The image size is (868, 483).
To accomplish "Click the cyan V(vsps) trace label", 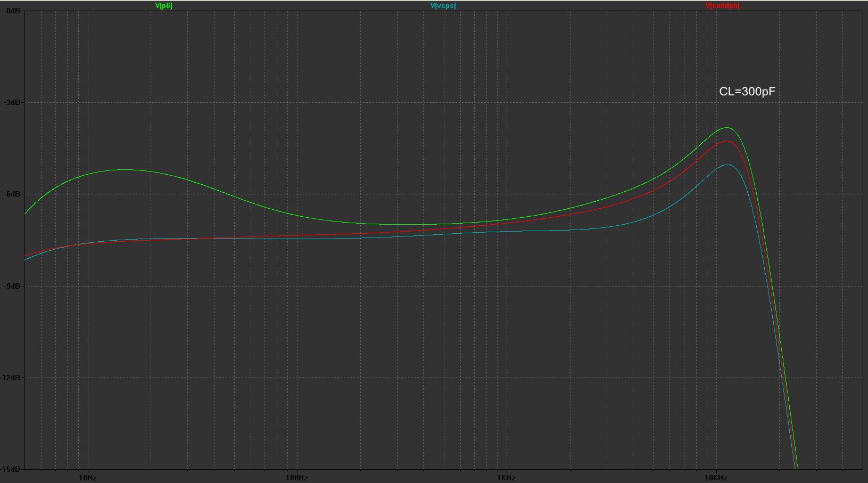I will click(443, 6).
